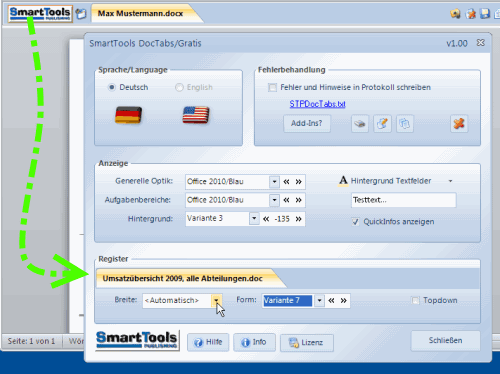Click the copy documents icon

click(x=405, y=124)
